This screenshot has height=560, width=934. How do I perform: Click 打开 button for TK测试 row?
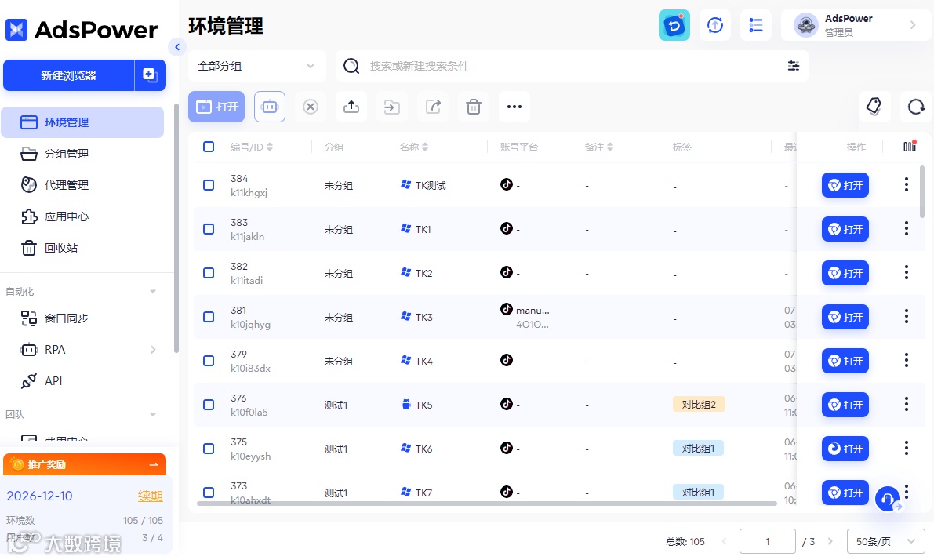click(x=845, y=185)
